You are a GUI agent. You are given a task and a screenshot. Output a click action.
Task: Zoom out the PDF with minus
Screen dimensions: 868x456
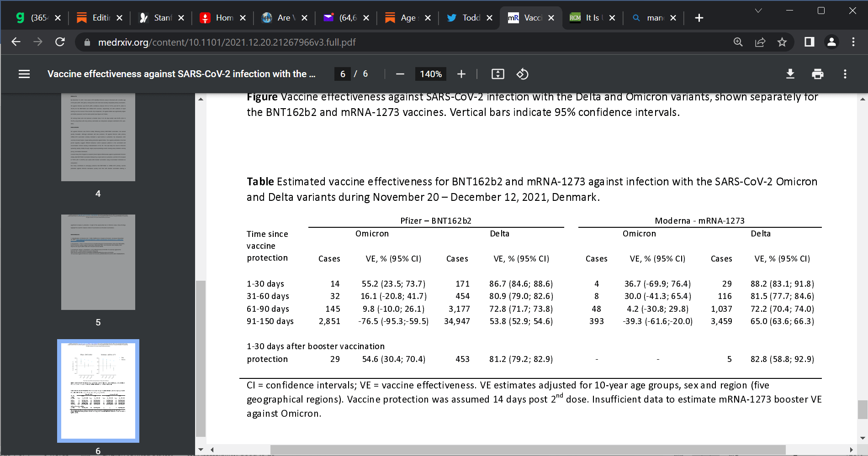[400, 74]
